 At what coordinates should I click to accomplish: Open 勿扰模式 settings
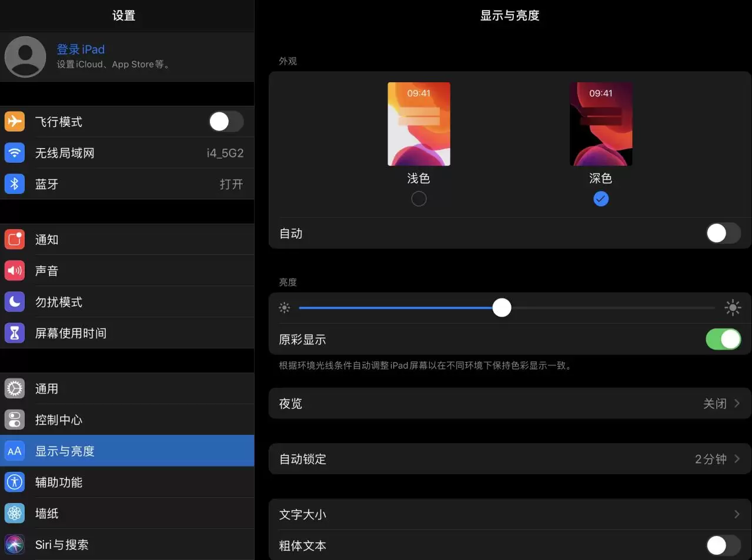127,301
